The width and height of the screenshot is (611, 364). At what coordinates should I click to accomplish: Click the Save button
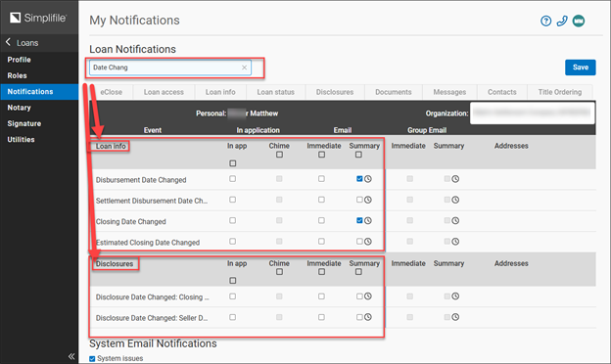[x=581, y=68]
